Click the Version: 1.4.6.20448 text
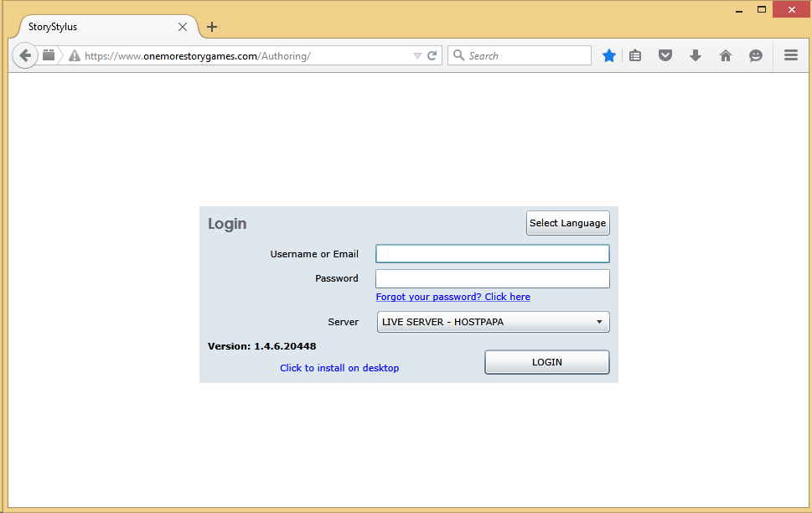 tap(262, 346)
